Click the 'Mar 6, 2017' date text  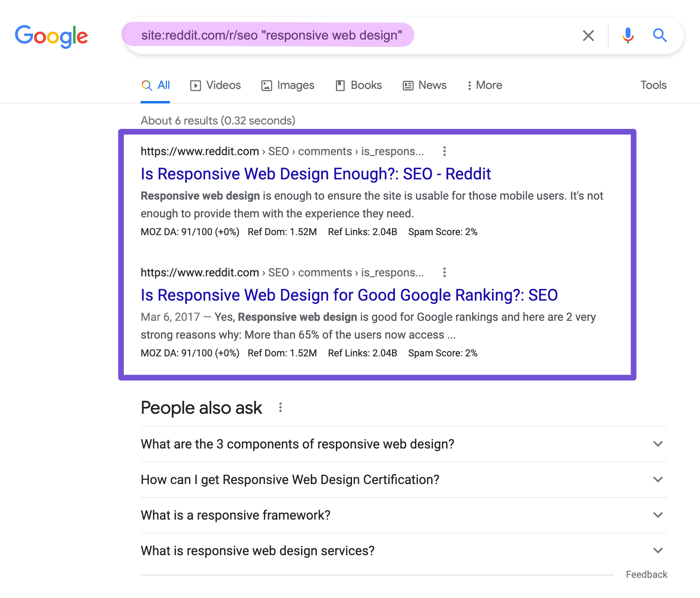170,317
